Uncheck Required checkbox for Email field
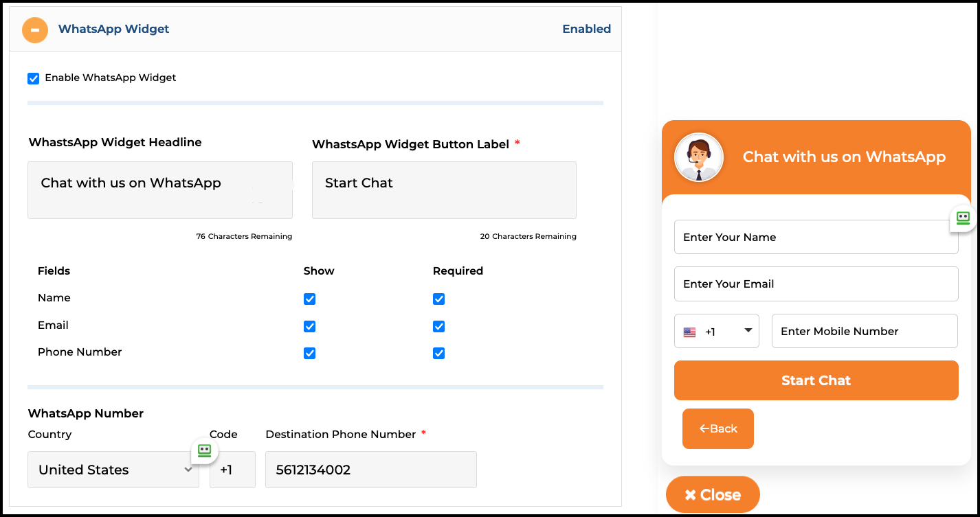The image size is (980, 517). click(x=439, y=326)
